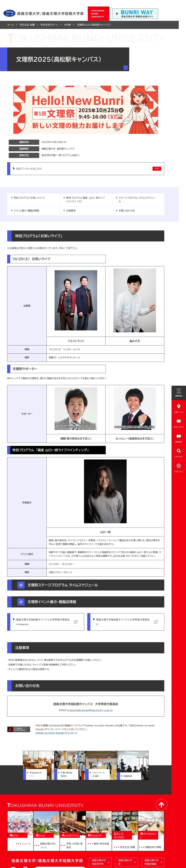
Task: Open 徳島文理中学校・高等学校 footer button
Action: [100, 862]
